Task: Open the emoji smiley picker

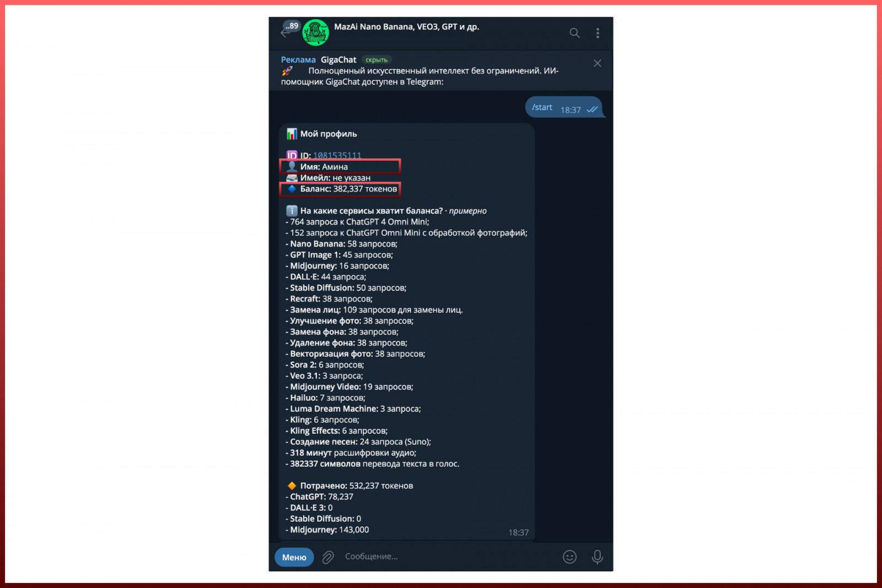Action: [569, 557]
